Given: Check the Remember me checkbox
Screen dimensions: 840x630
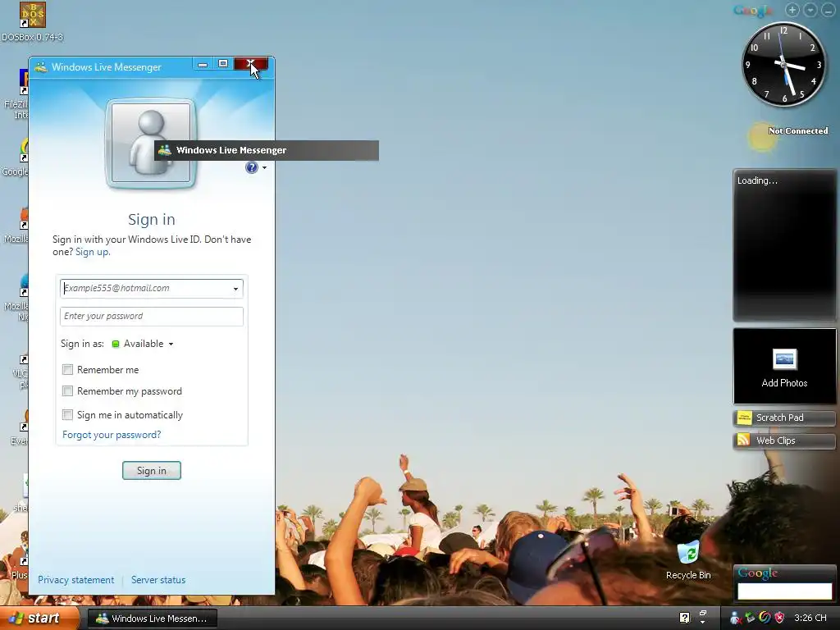Looking at the screenshot, I should [x=67, y=370].
